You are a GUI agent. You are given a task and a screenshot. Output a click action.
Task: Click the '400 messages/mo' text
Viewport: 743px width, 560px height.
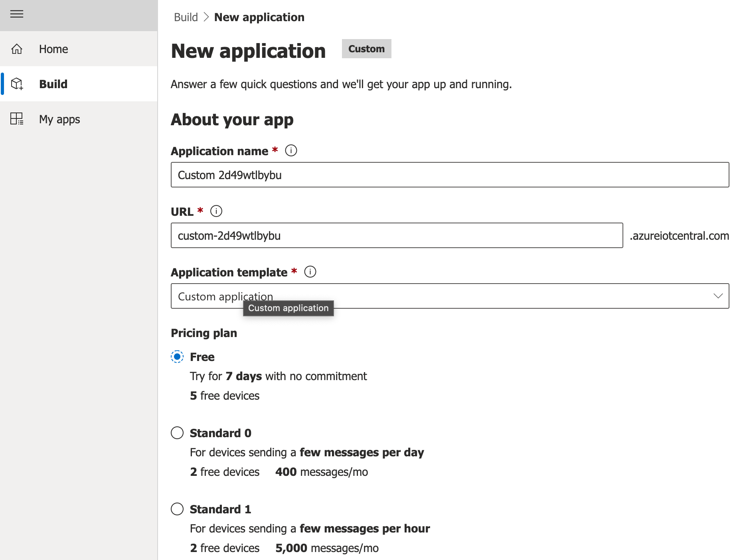click(322, 472)
